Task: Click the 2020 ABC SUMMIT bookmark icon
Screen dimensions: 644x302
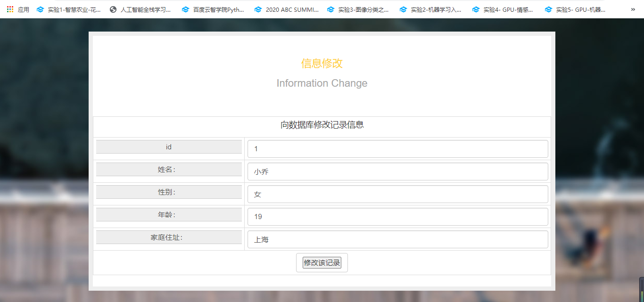Action: pos(258,9)
